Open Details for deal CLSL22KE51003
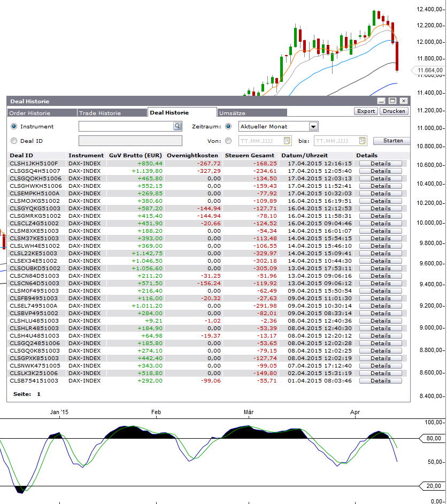The width and height of the screenshot is (447, 504). point(381,253)
